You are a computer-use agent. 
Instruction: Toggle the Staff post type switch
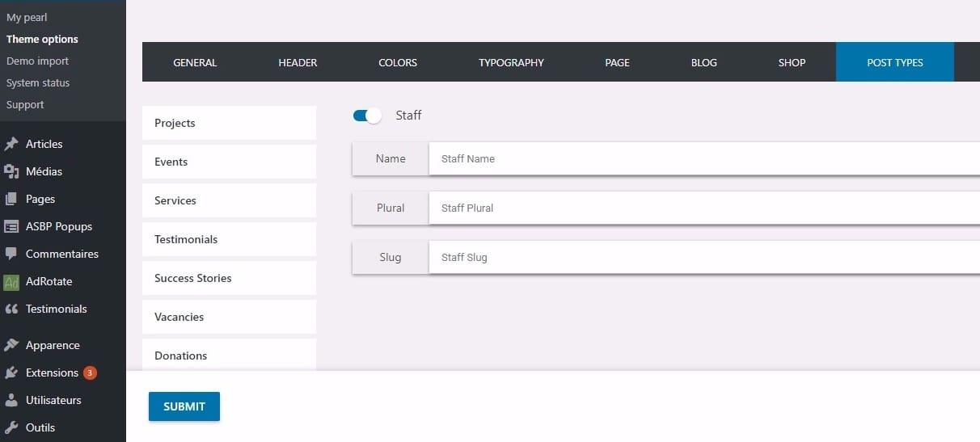coord(367,116)
